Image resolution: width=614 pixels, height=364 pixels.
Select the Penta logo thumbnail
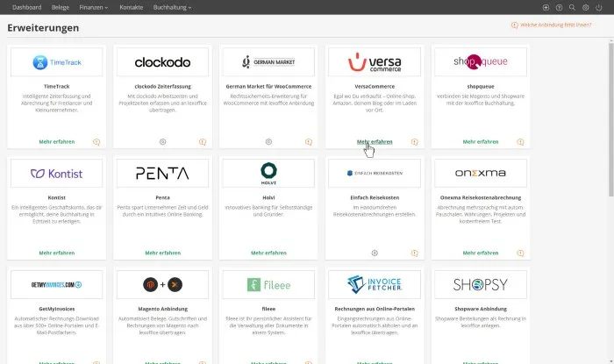click(x=162, y=174)
